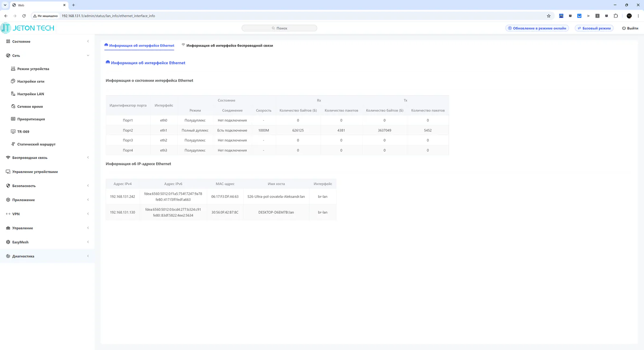
Task: Click the Обновление в режиме онлайн button
Action: pos(537,28)
